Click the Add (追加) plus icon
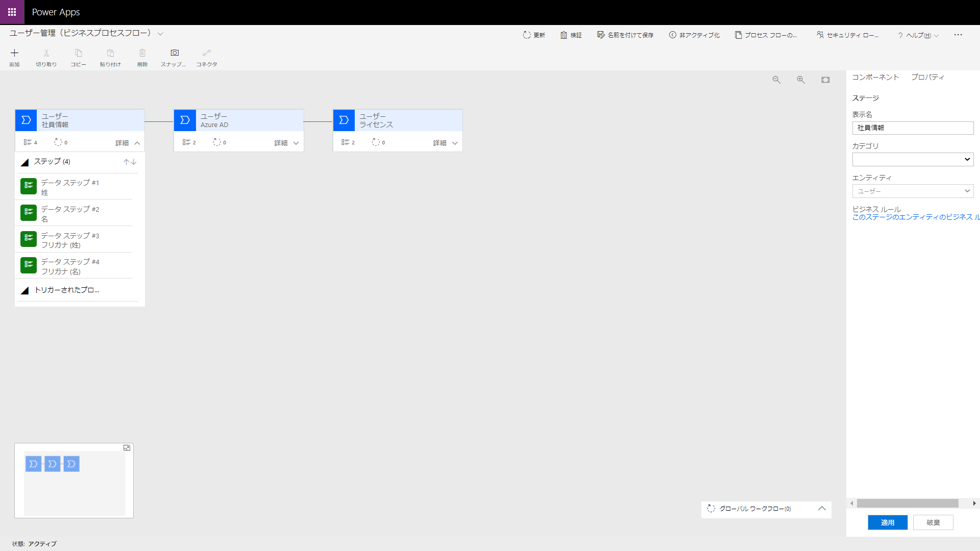980x551 pixels. tap(14, 53)
